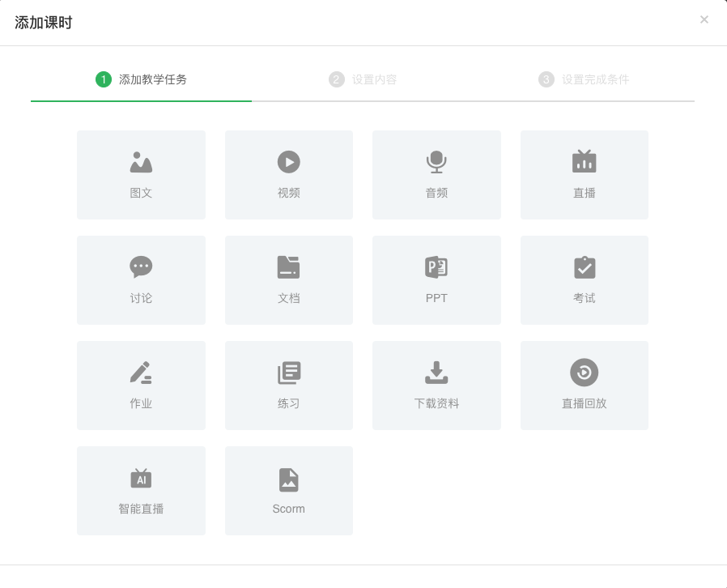Close the 添加课时 dialog
Viewport: 727px width, 588px height.
(704, 20)
